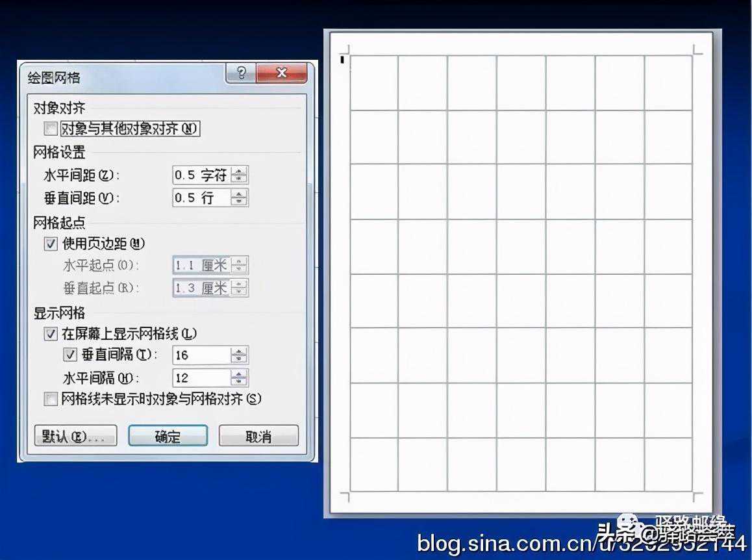This screenshot has width=752, height=560.
Task: Increase 水平间距 with up spinner arrow
Action: (x=240, y=172)
